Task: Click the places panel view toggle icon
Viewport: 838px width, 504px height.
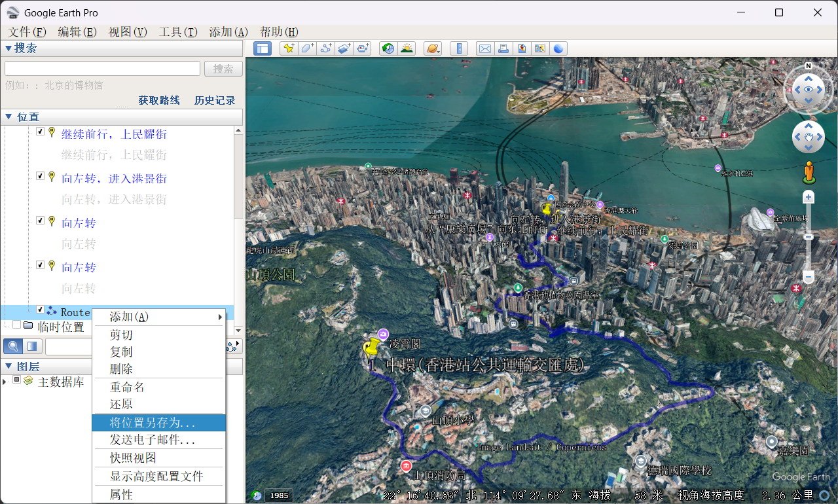Action: [32, 346]
